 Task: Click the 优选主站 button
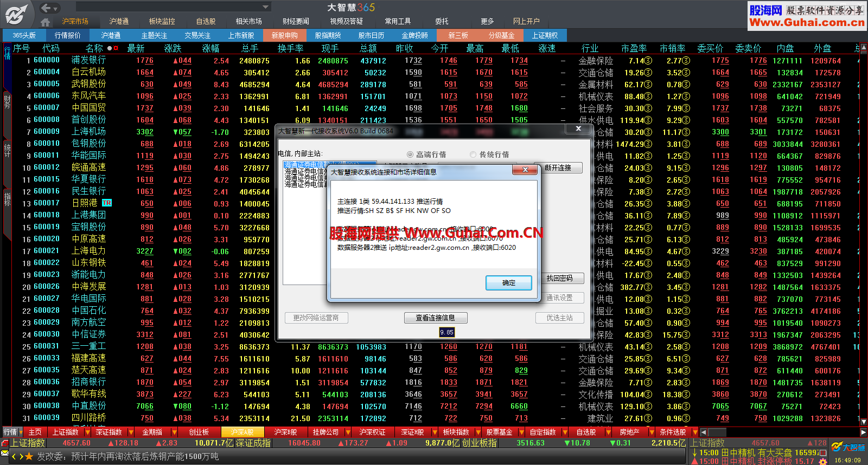tap(559, 318)
